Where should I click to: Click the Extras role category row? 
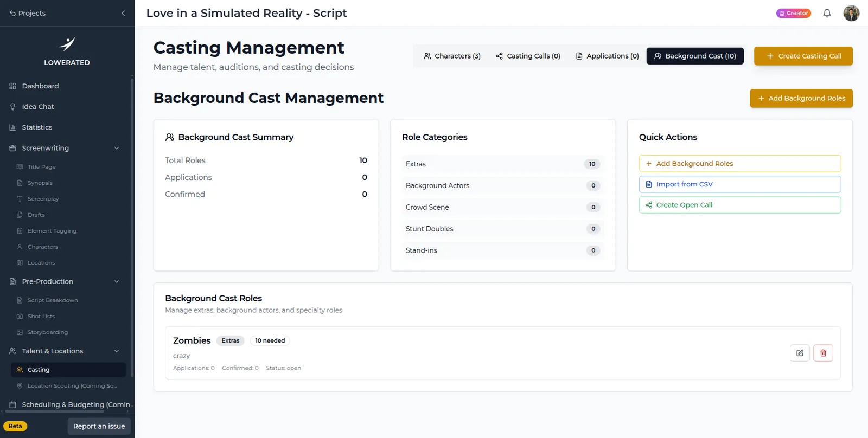pos(503,164)
